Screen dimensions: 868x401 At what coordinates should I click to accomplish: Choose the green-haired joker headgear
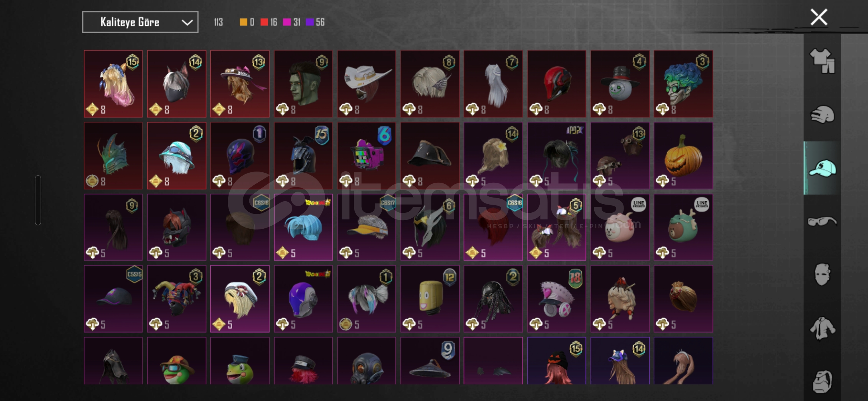coord(683,84)
